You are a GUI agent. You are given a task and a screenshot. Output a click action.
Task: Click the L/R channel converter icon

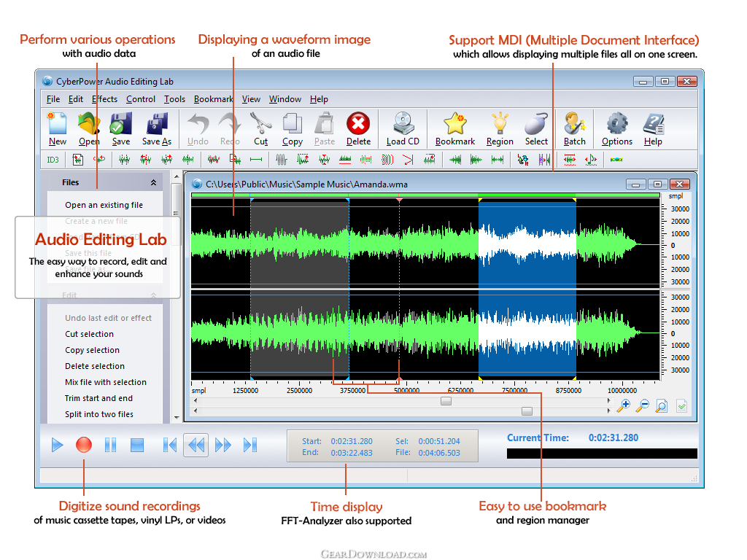pyautogui.click(x=522, y=160)
